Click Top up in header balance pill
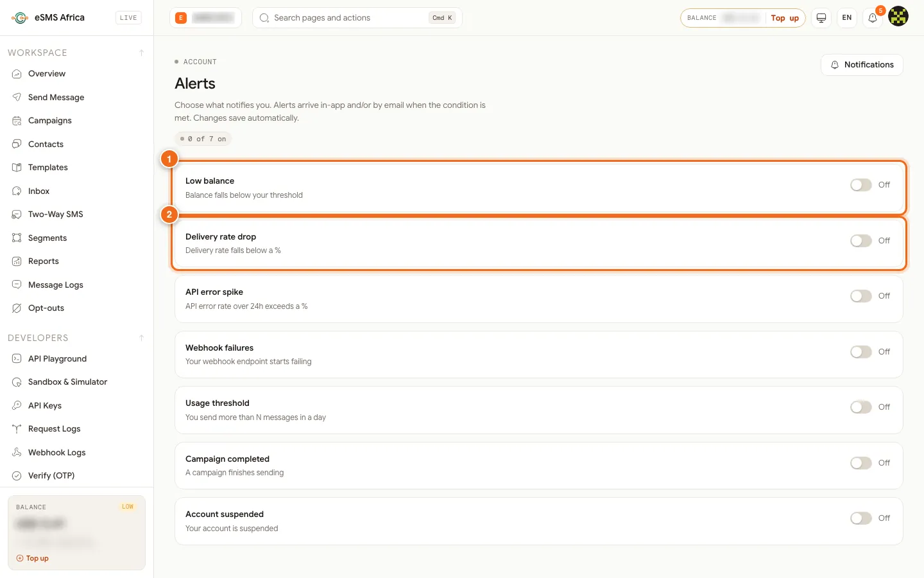 point(785,18)
